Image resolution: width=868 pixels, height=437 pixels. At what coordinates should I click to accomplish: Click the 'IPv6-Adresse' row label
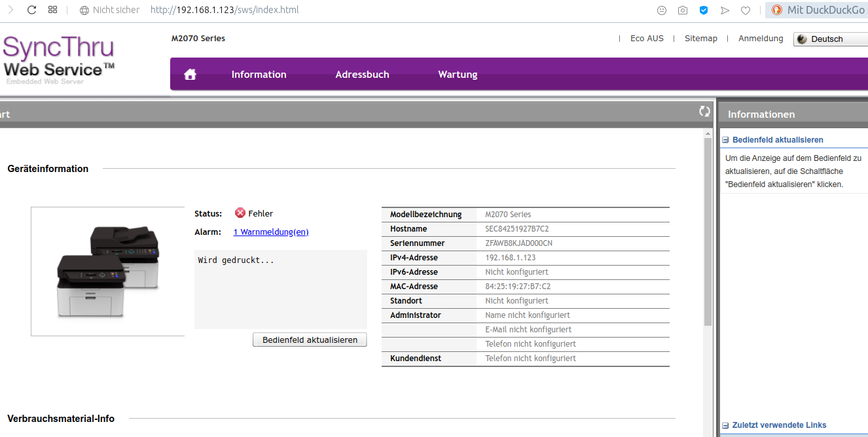(x=414, y=272)
